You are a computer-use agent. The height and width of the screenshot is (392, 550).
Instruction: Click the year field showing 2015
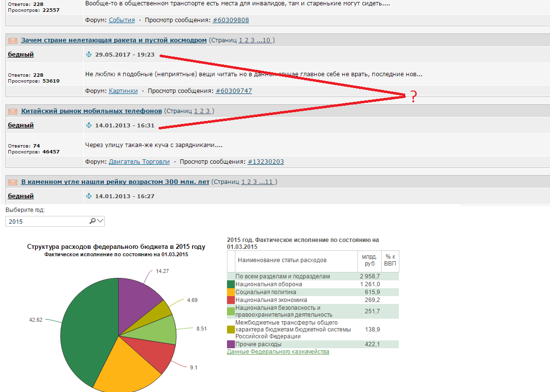pyautogui.click(x=55, y=221)
